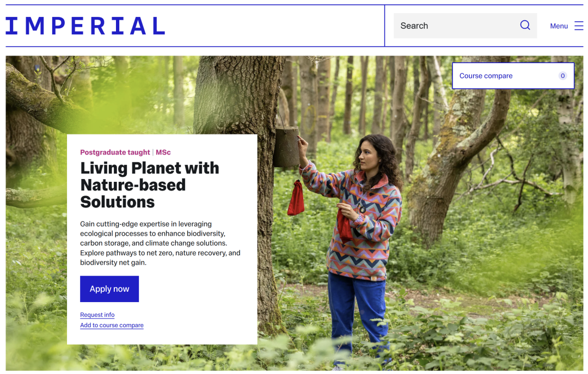This screenshot has height=374, width=588.
Task: Click the MSc course type label
Action: [163, 152]
